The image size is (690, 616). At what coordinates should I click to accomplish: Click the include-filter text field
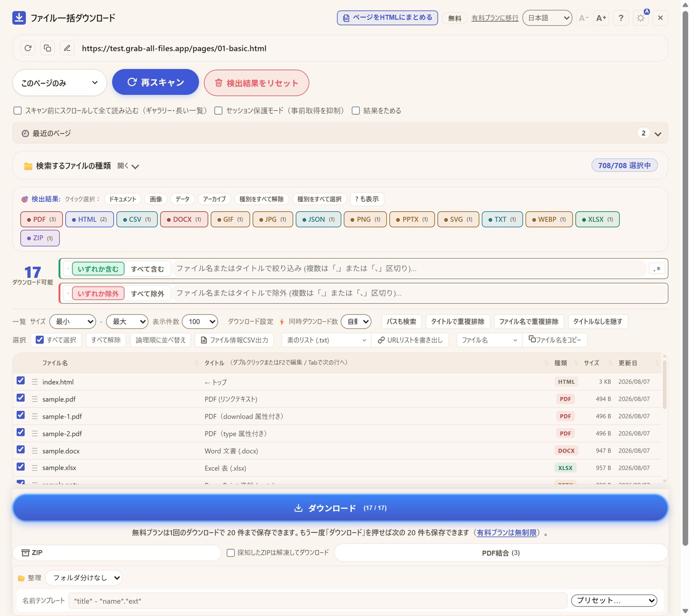[410, 269]
